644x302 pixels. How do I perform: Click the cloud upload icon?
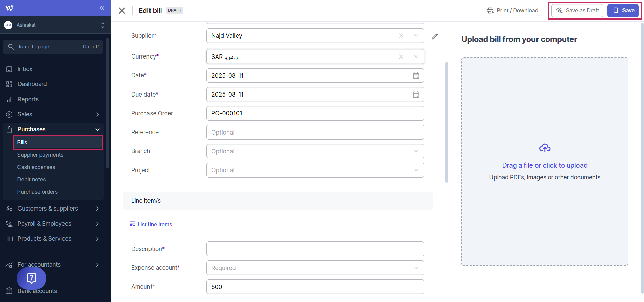(545, 148)
